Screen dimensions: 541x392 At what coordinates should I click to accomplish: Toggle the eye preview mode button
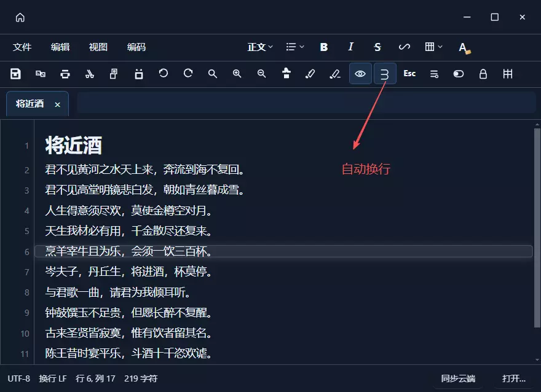coord(360,74)
